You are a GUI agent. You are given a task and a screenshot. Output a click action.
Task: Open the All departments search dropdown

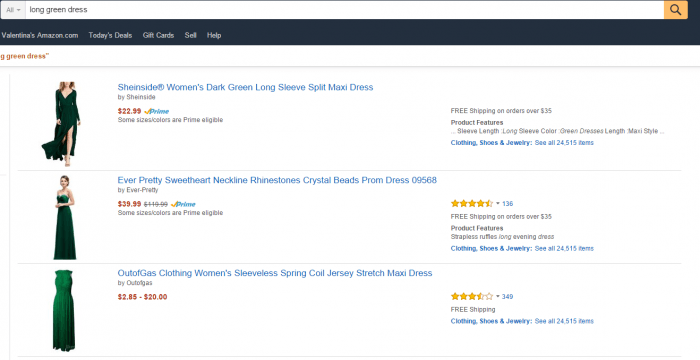coord(13,10)
